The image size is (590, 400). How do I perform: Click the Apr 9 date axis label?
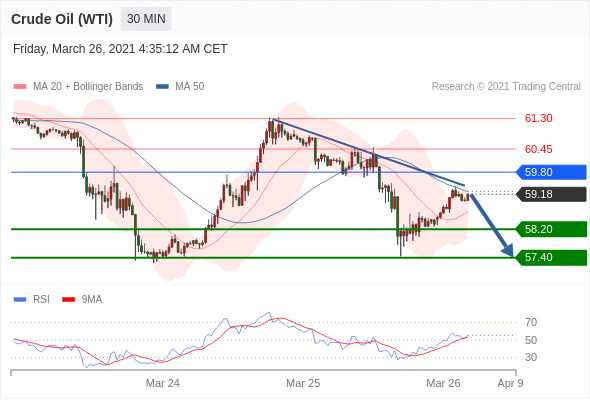(510, 383)
